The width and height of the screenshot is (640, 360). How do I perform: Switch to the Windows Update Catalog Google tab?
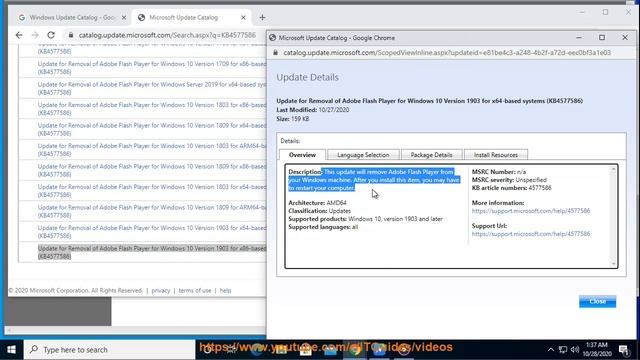point(72,18)
